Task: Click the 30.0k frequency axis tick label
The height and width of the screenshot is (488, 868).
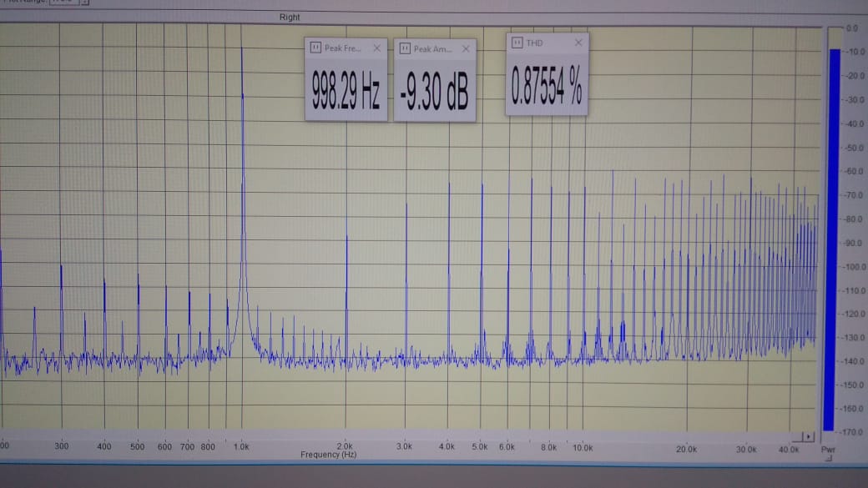Action: click(x=746, y=450)
